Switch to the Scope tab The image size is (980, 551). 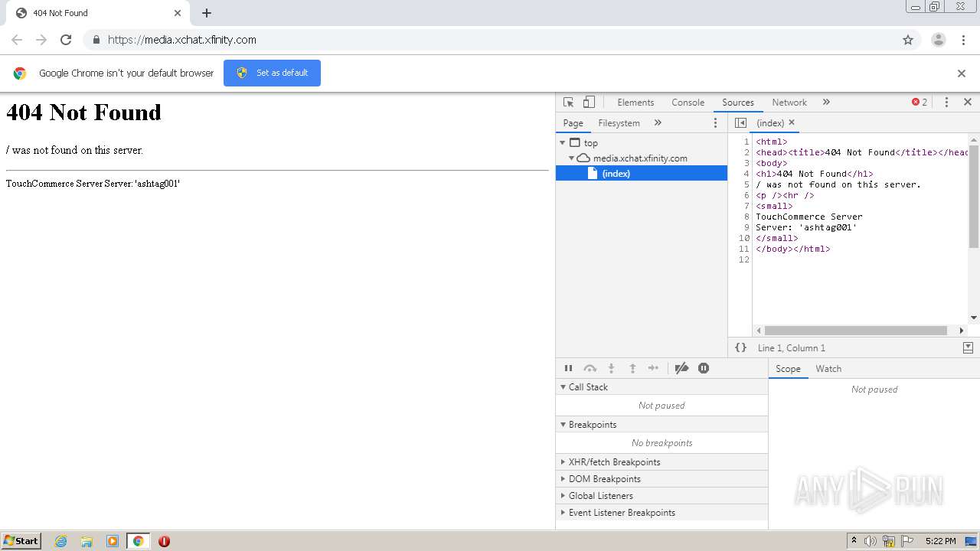pos(788,369)
